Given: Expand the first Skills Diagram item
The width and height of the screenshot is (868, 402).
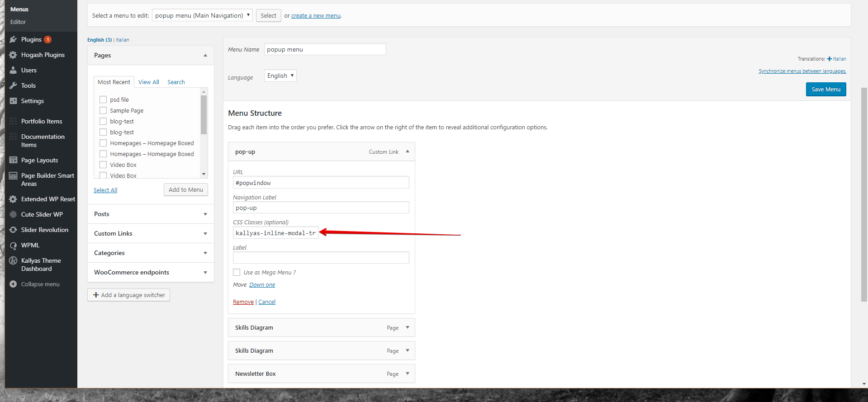Looking at the screenshot, I should [408, 327].
